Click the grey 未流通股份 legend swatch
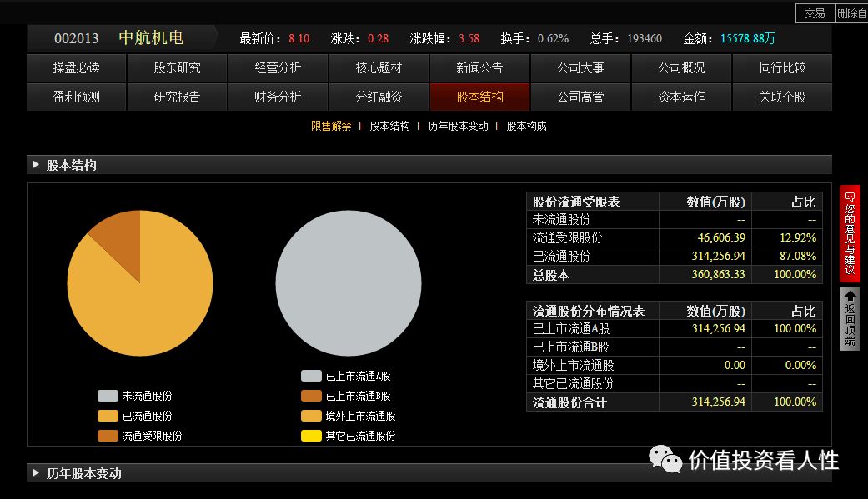 [x=108, y=396]
